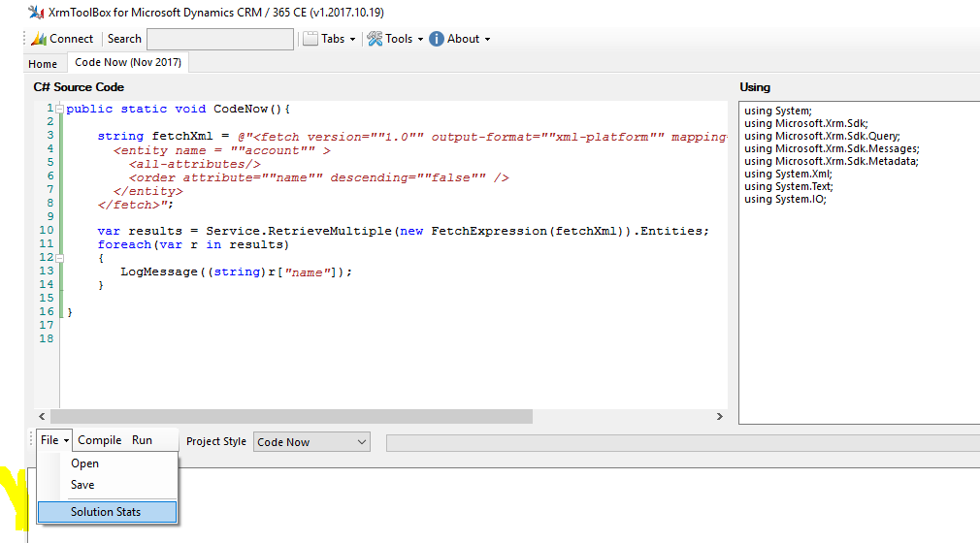
Task: Click the code editor right scroll arrow
Action: [x=719, y=416]
